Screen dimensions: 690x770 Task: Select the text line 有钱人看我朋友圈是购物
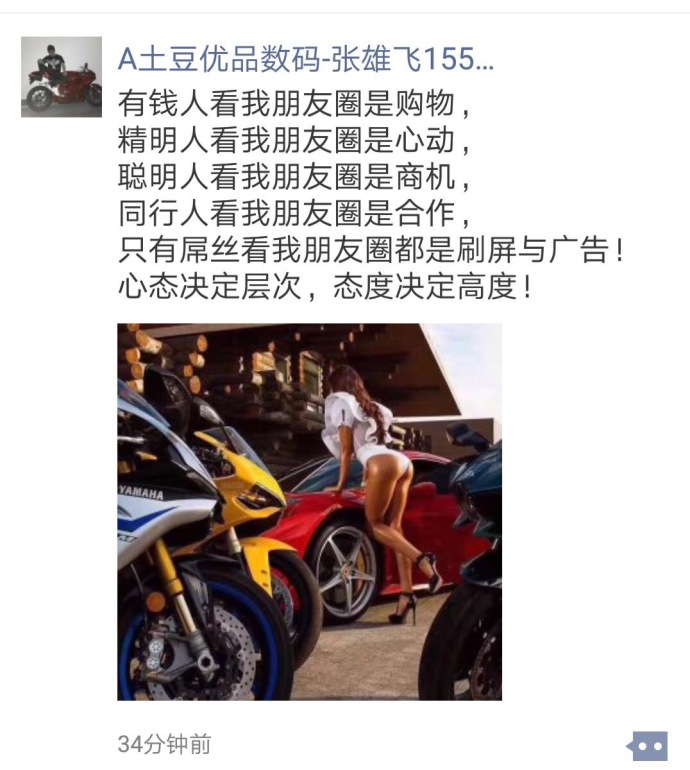click(x=294, y=104)
